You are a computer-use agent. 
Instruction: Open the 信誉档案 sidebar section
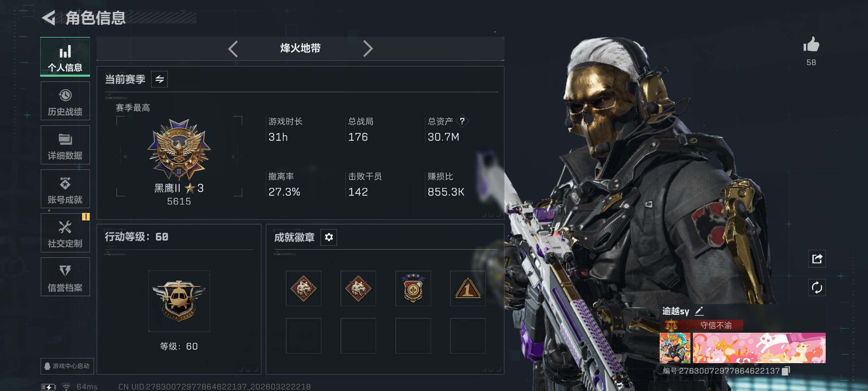coord(65,277)
